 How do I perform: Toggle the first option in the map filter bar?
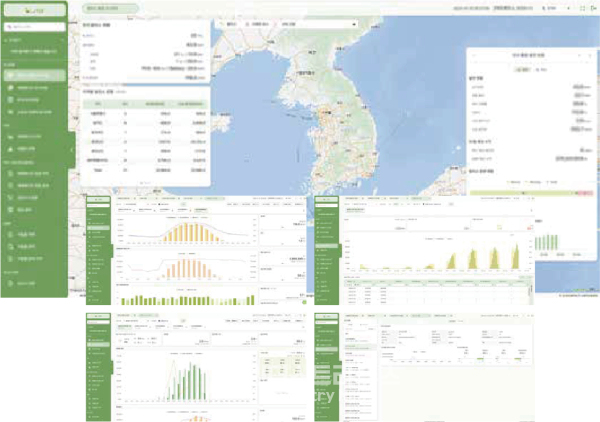(x=229, y=24)
